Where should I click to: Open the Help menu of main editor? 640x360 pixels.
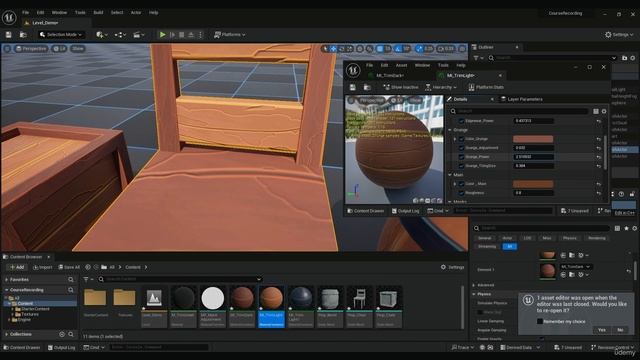(153, 13)
